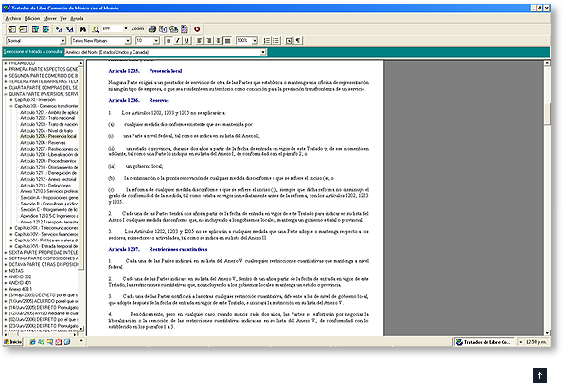Open the 100% zoom dropdown in format bar
Image resolution: width=566 pixels, height=392 pixels.
tap(255, 41)
